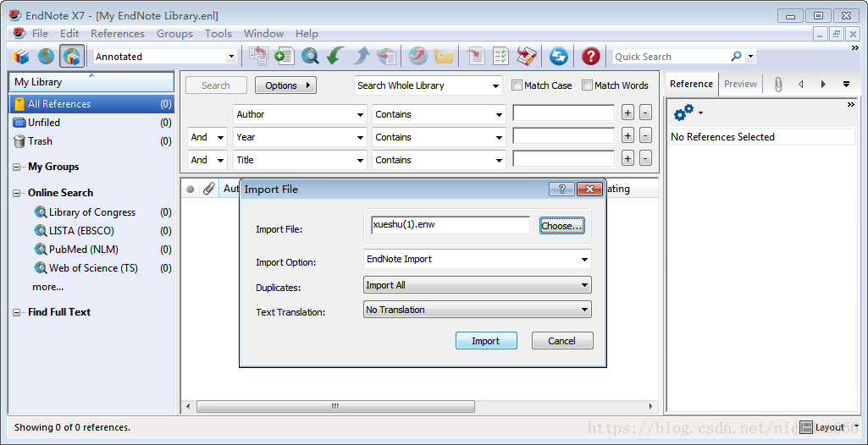868x445 pixels.
Task: Click the Online Search magnifier toolbar icon
Action: [310, 56]
